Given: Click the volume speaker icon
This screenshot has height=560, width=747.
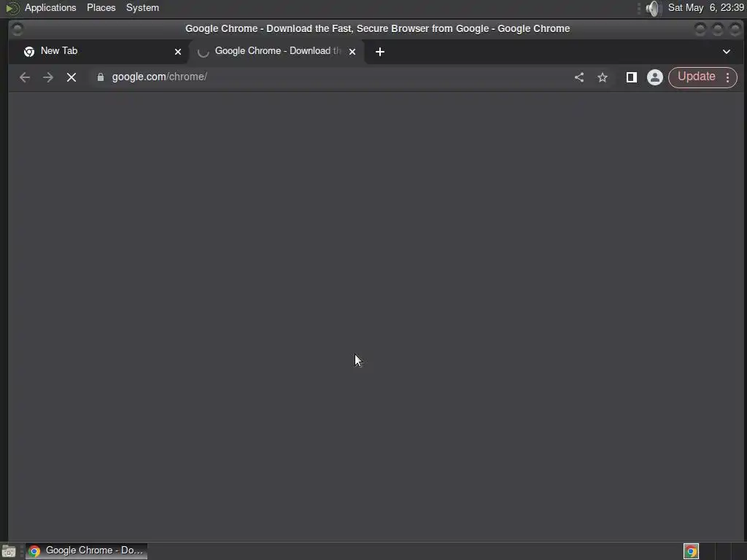Looking at the screenshot, I should (x=654, y=8).
